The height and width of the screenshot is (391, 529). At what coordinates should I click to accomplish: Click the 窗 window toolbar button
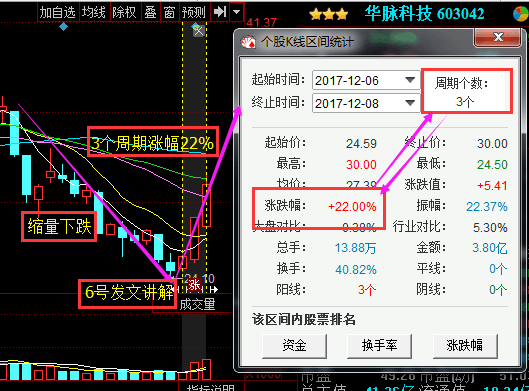click(x=170, y=12)
